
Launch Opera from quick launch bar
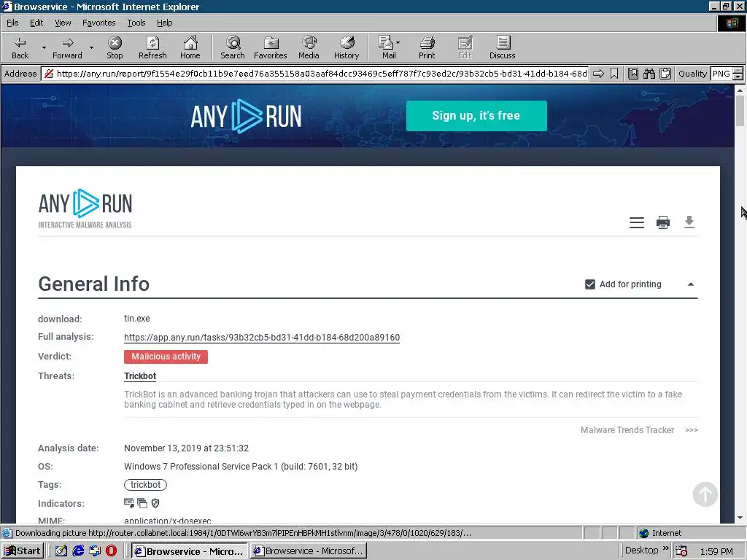[111, 551]
